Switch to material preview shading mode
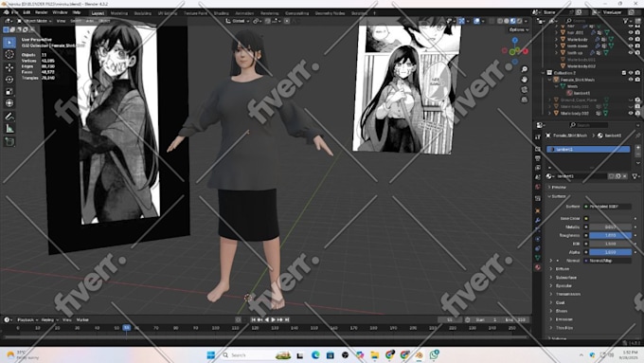The width and height of the screenshot is (644, 363). click(513, 21)
